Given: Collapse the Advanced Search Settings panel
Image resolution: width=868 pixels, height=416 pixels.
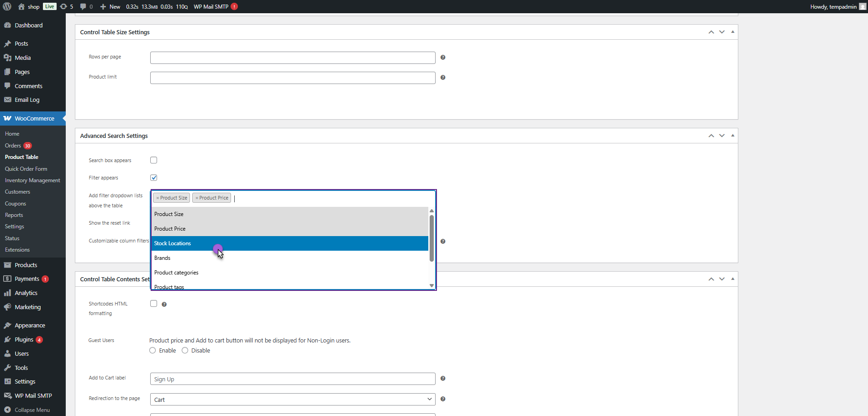Looking at the screenshot, I should tap(732, 136).
